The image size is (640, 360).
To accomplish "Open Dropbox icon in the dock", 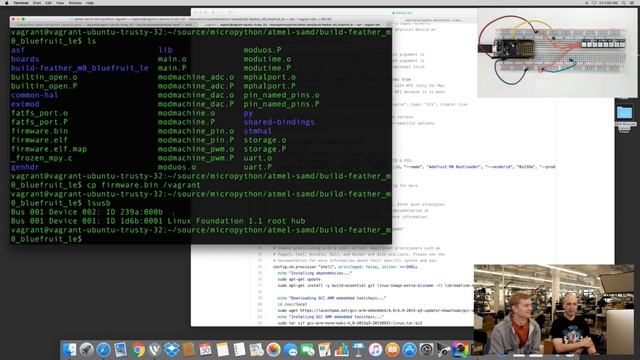I will [172, 350].
